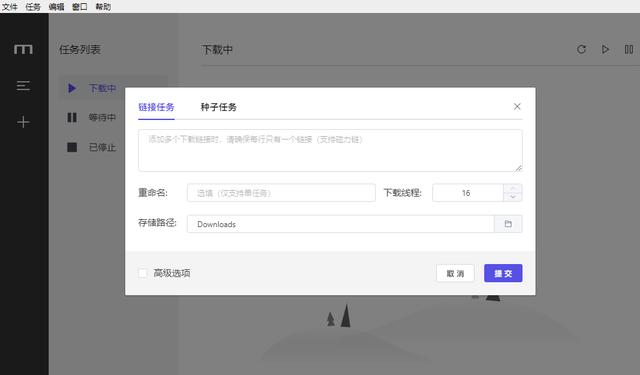
Task: Open the 编辑 menu
Action: click(56, 7)
